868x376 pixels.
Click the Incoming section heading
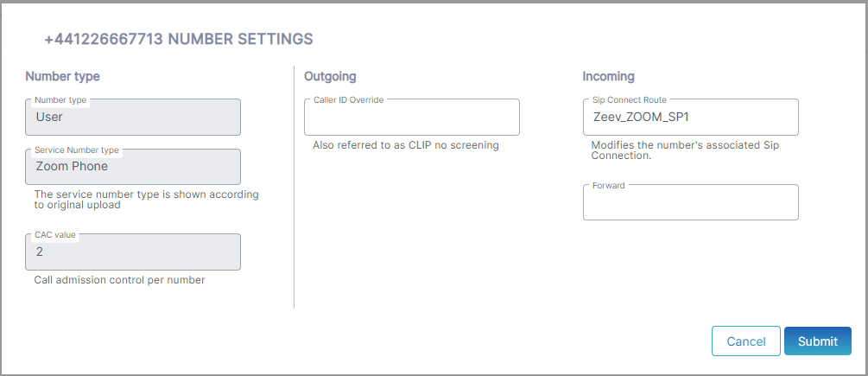click(608, 77)
